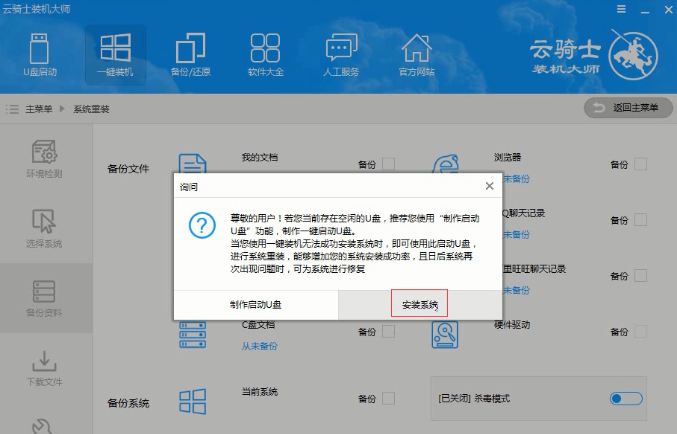
Task: Click the 备份系统 section label
Action: 128,403
